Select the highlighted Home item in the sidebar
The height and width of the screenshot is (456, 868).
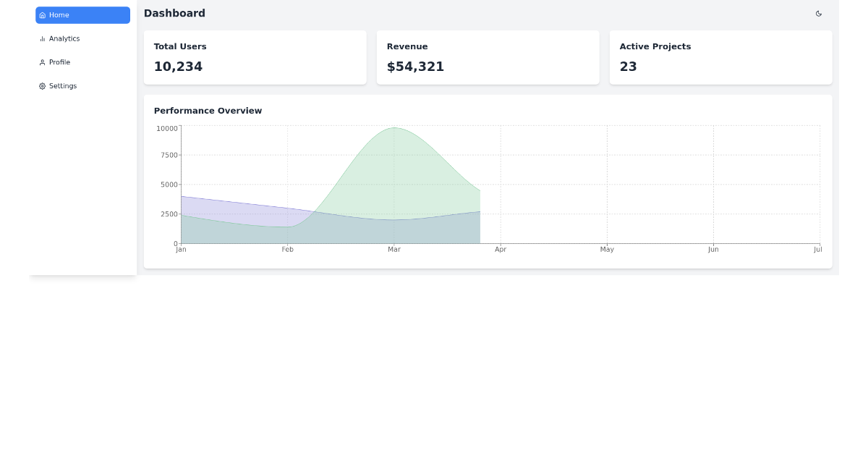coord(82,14)
